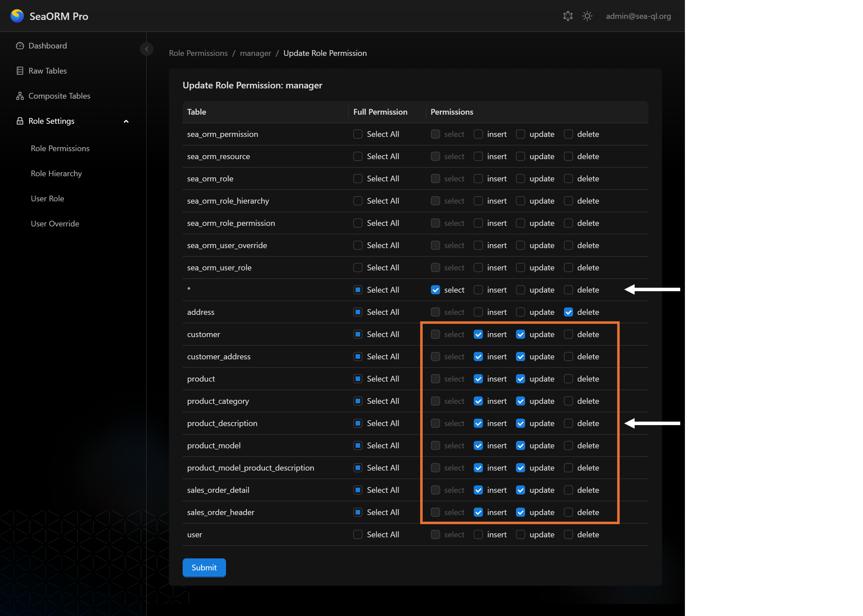Submit the role permission form
The width and height of the screenshot is (863, 616).
point(204,567)
